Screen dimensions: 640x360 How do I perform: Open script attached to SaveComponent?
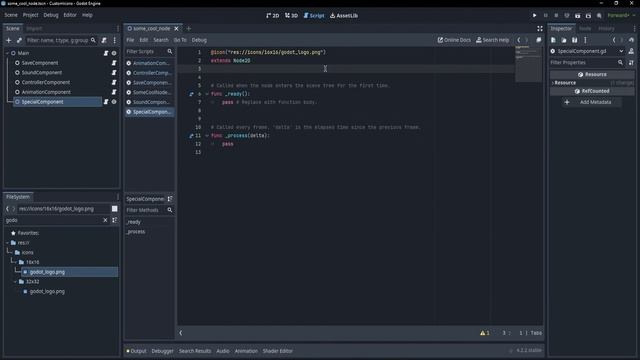tap(114, 63)
